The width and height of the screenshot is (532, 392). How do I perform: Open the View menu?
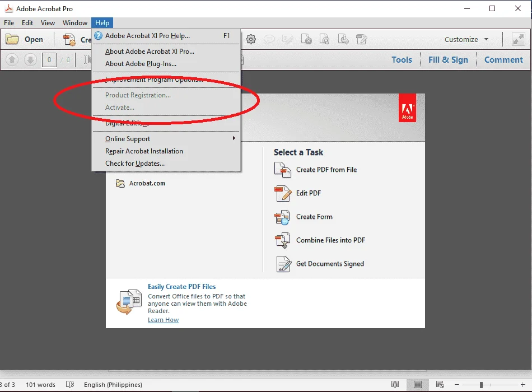tap(48, 23)
